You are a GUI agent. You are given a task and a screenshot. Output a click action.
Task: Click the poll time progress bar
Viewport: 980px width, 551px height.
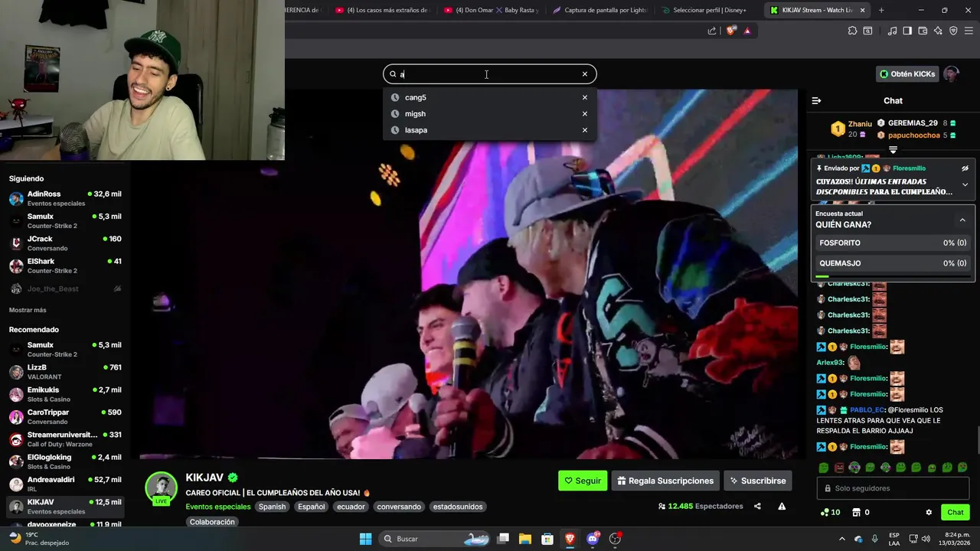(x=893, y=276)
